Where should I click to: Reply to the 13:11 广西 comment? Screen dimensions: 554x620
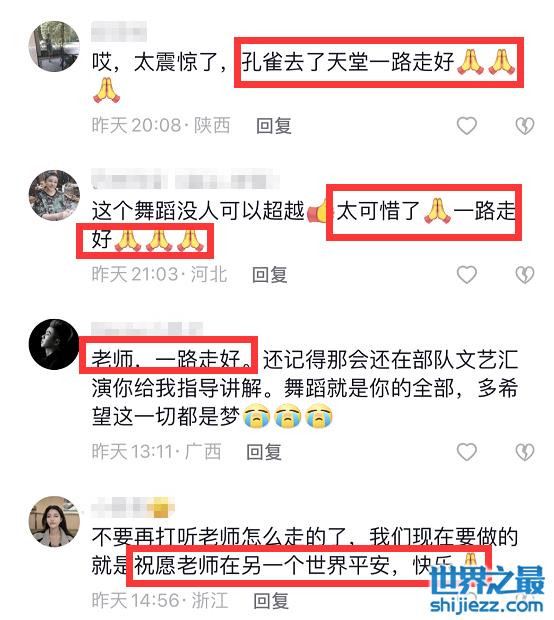click(x=264, y=452)
